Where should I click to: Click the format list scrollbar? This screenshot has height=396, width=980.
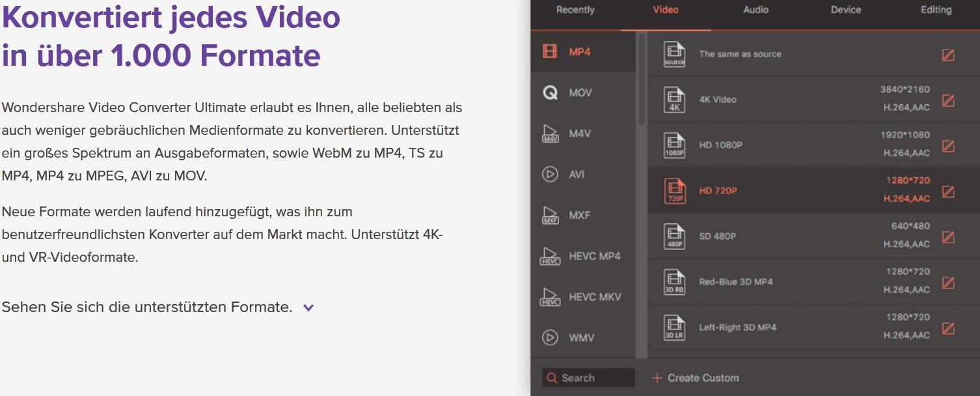642,78
